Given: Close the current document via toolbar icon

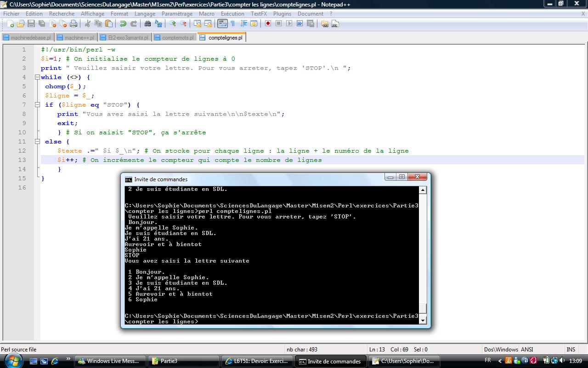Looking at the screenshot, I should 52,23.
